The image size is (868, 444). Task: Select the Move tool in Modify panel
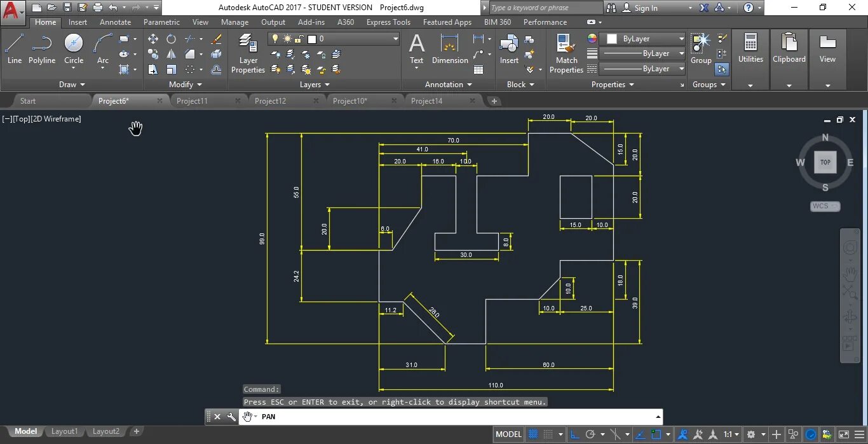point(153,39)
